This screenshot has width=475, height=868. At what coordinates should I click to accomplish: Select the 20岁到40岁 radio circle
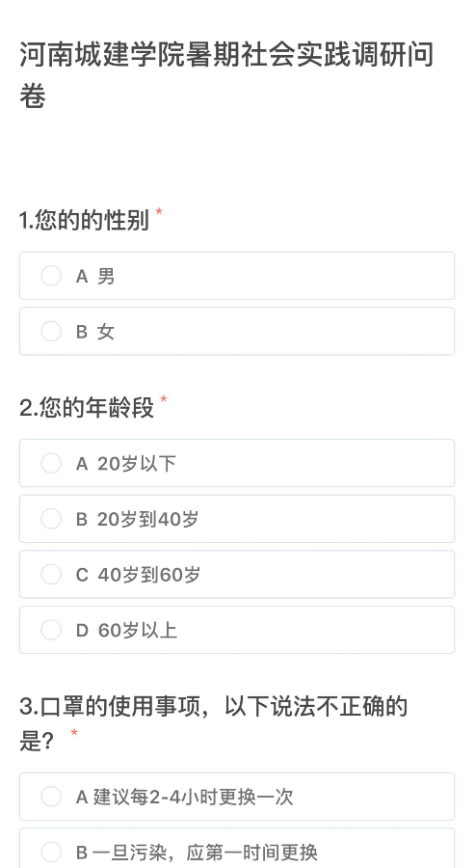(x=51, y=519)
